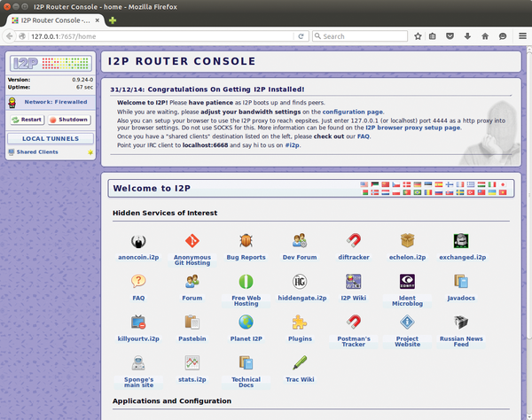Open the configuration page link

(x=353, y=112)
